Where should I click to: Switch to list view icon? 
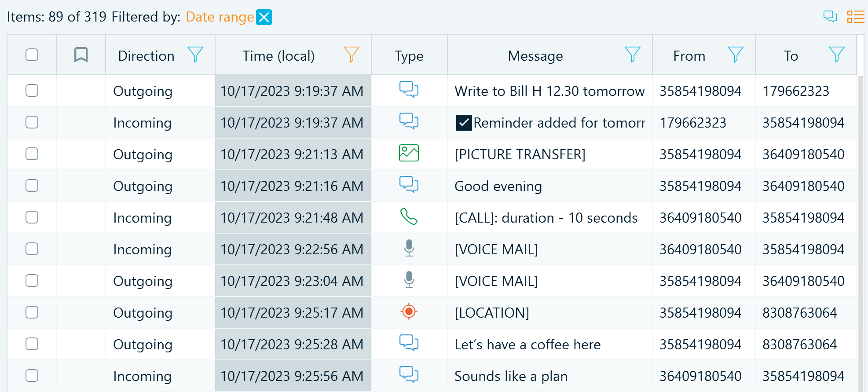pos(855,17)
